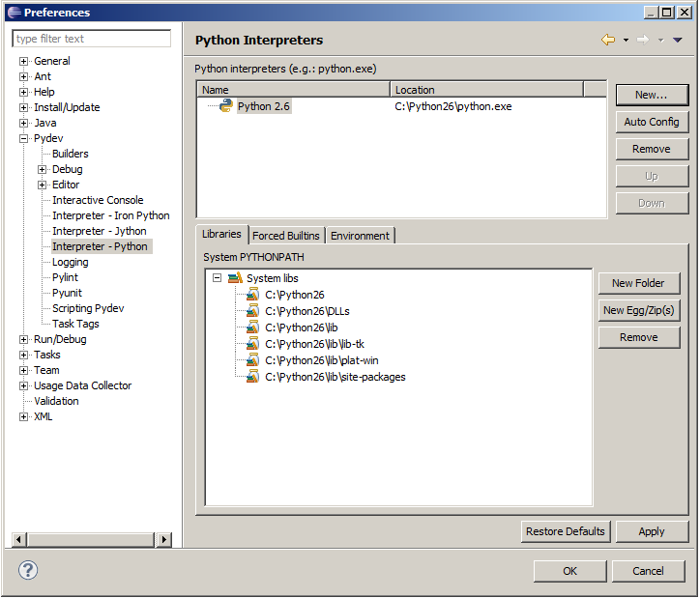Expand the Run/Debug tree node

23,340
